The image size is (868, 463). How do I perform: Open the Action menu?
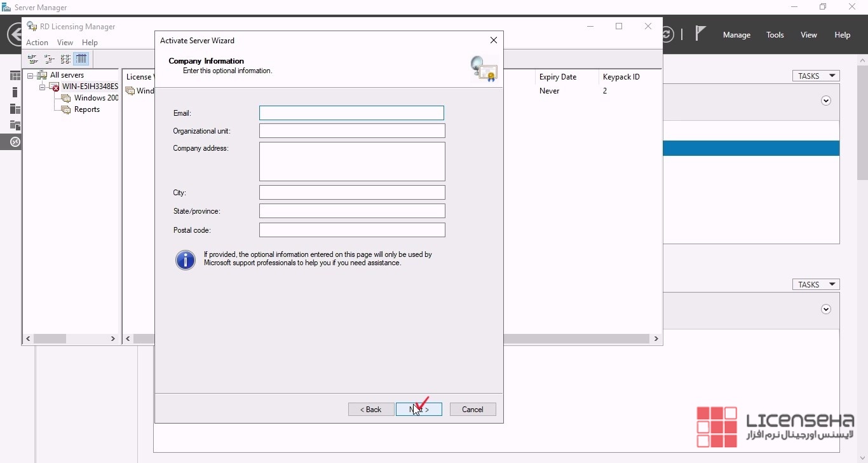37,43
